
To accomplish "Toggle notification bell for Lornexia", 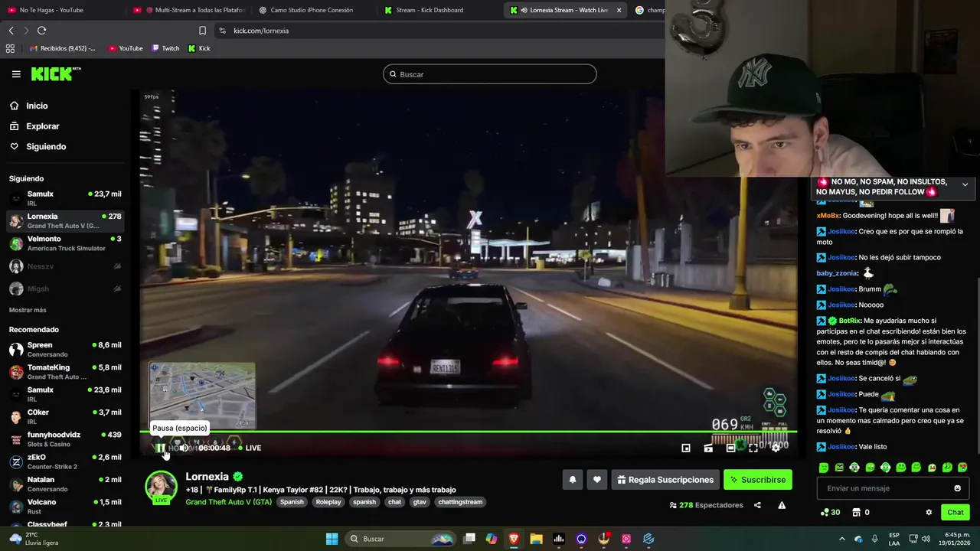I will click(x=572, y=480).
